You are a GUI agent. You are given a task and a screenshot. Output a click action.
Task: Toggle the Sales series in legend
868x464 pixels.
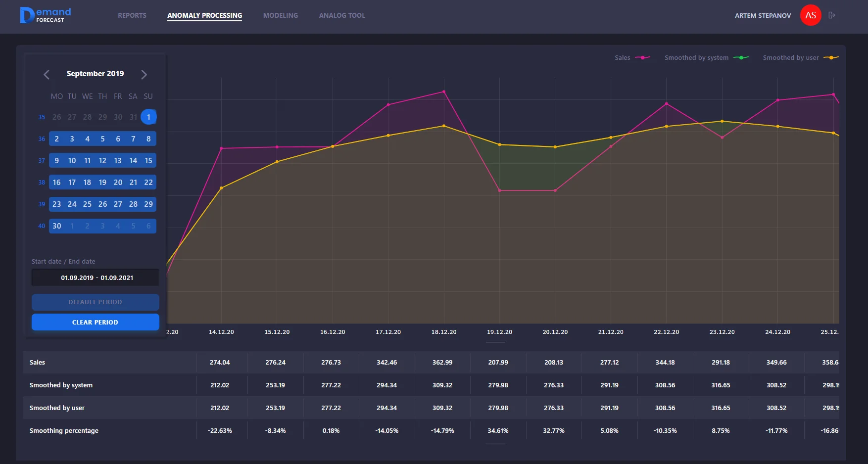pos(632,58)
